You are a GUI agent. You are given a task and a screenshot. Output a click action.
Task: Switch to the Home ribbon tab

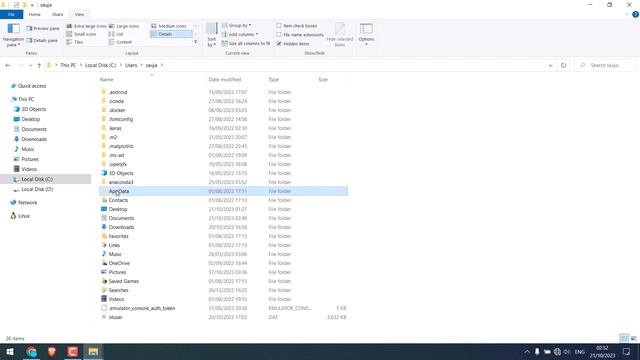[35, 14]
